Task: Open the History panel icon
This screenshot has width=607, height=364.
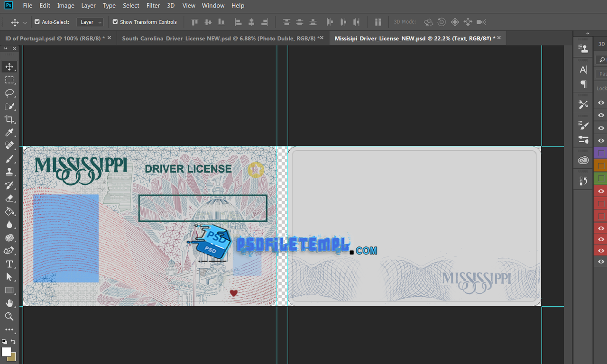Action: (x=583, y=181)
